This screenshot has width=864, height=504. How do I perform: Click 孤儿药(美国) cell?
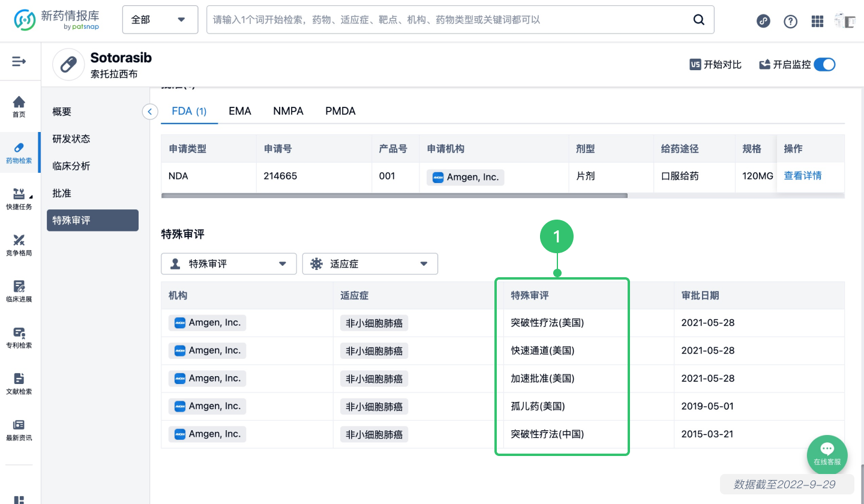[538, 406]
